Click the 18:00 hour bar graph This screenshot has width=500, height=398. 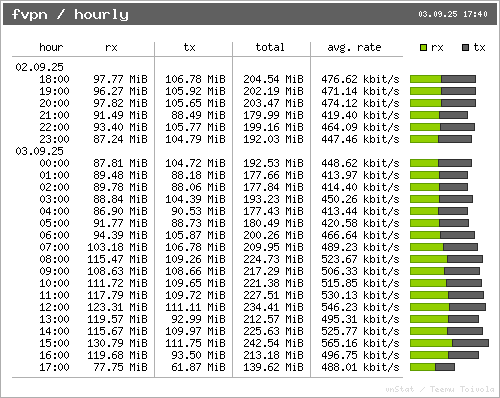pyautogui.click(x=443, y=79)
